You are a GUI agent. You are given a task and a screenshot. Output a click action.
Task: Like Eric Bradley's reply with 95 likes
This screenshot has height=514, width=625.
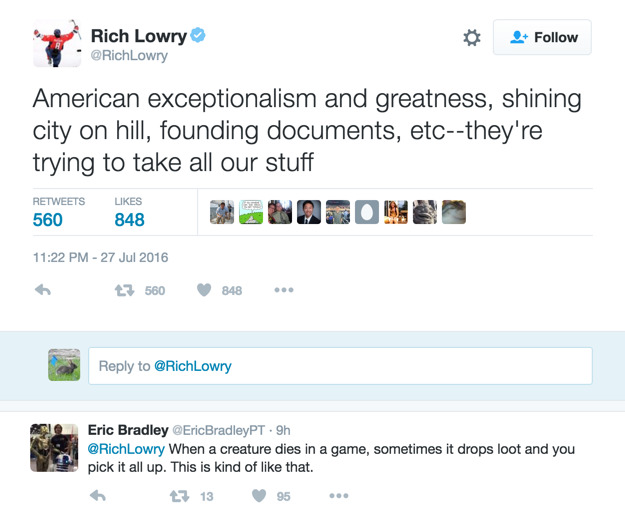tap(259, 496)
